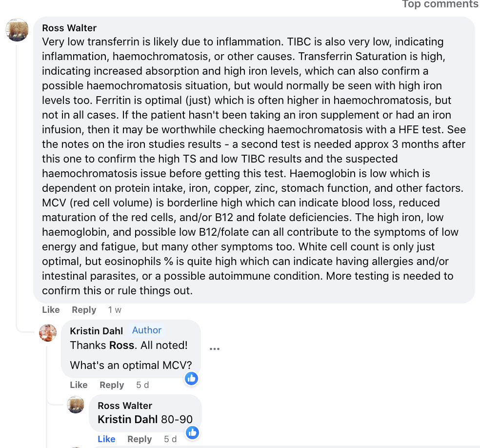Reply to Ross Walter's 80-90 comment
The width and height of the screenshot is (480, 448).
pyautogui.click(x=140, y=439)
